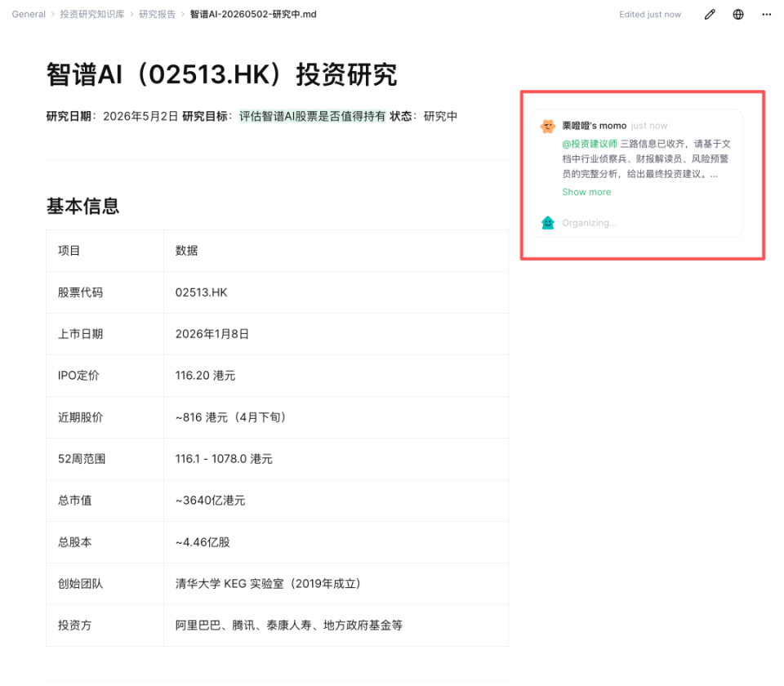Click the Organizing... status text
The height and width of the screenshot is (686, 784).
pos(589,223)
